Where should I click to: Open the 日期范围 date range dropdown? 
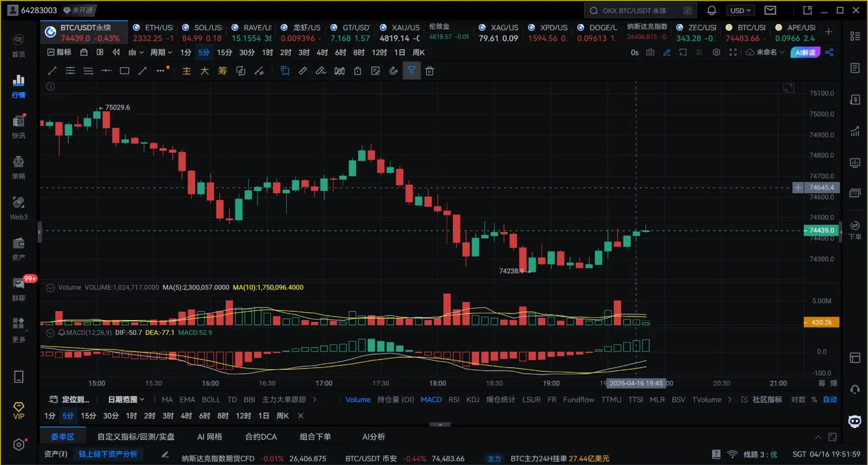point(126,399)
